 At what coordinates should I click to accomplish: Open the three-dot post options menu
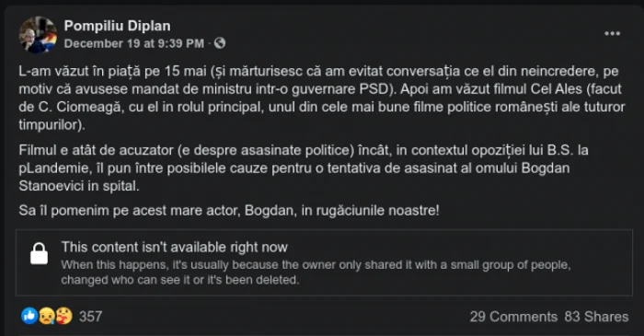612,34
